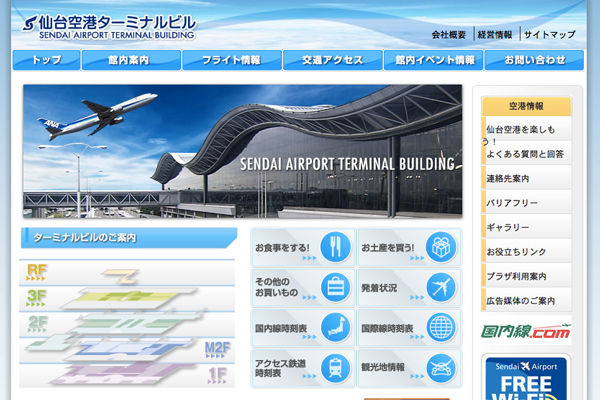The height and width of the screenshot is (400, 600).
Task: Click the samurai helmet sightseeing icon
Action: click(441, 368)
